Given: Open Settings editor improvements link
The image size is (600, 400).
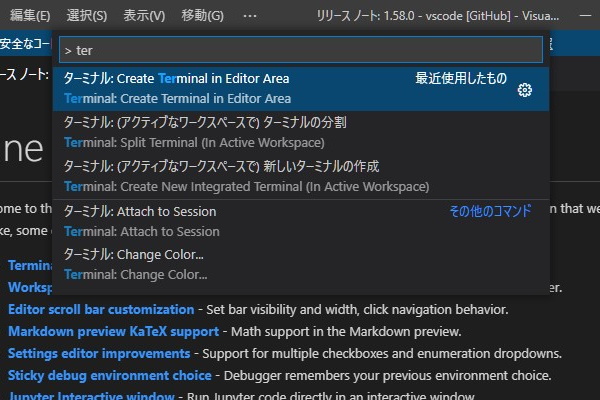Looking at the screenshot, I should (x=99, y=353).
